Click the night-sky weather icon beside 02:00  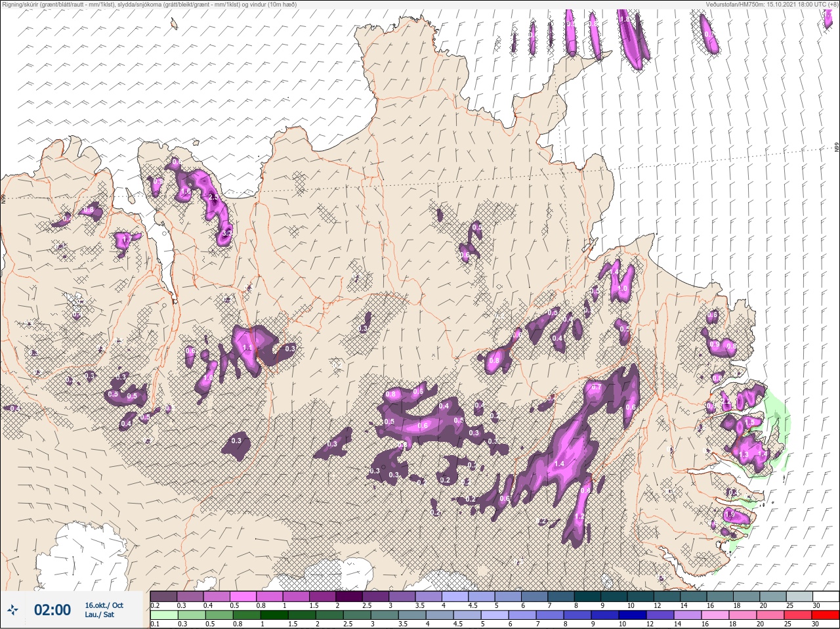13,611
